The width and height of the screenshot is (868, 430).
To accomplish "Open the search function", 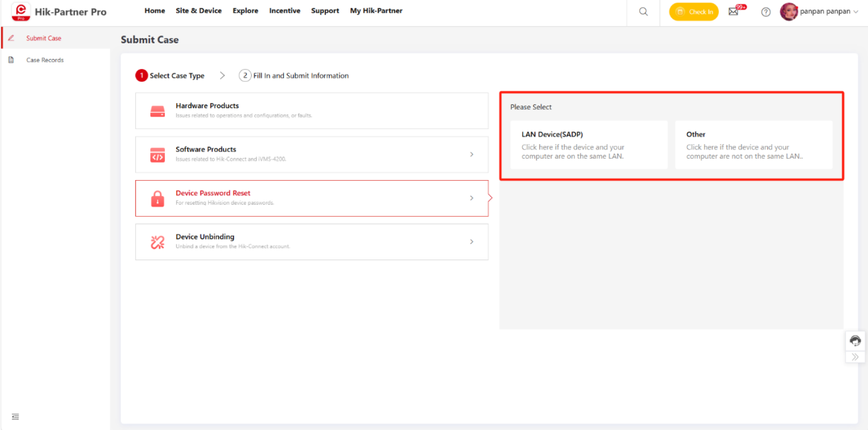I will point(642,11).
